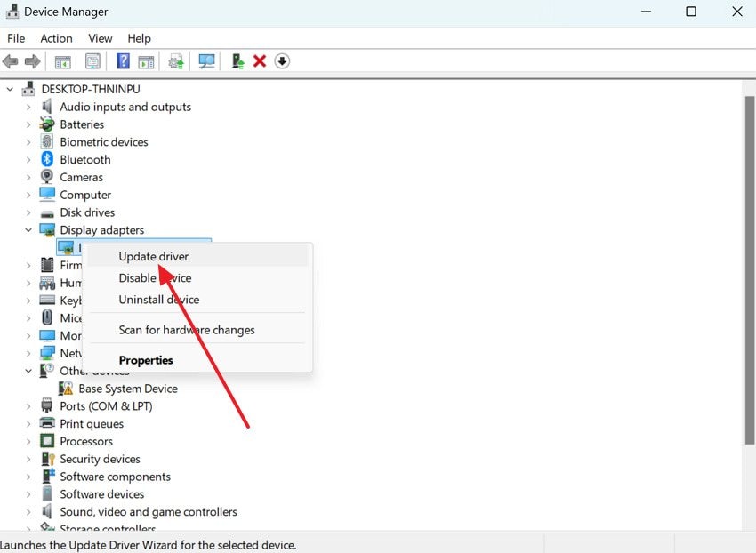Click the Show/Hide Console Tree icon
This screenshot has height=553, width=756.
(x=62, y=61)
